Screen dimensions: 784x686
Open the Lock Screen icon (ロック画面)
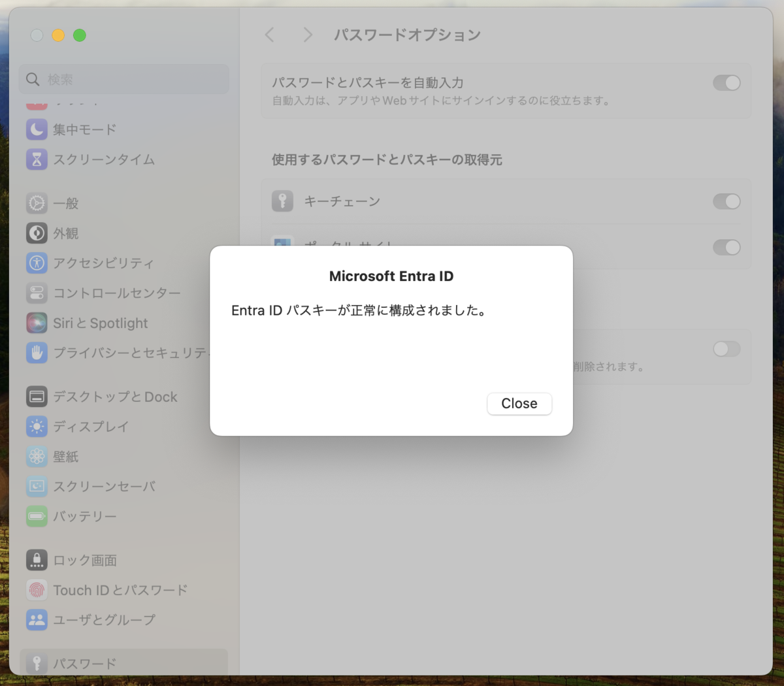pos(37,560)
